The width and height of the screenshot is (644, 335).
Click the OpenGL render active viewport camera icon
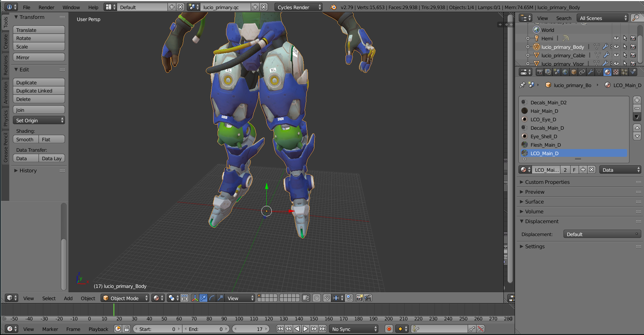(359, 298)
